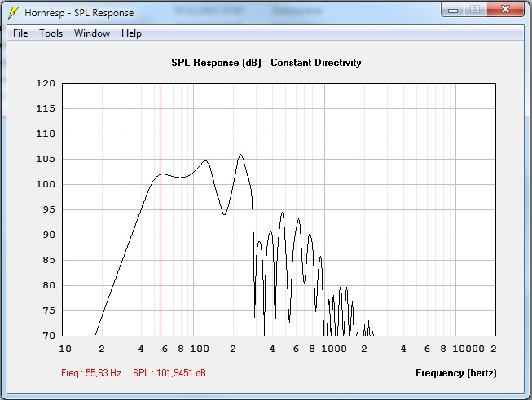
Task: Click the 120 value on vertical axis
Action: pyautogui.click(x=46, y=83)
